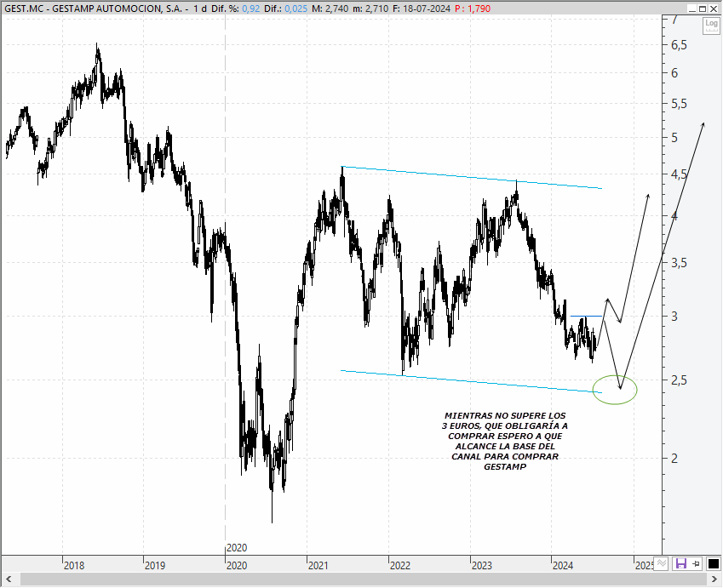Click the 'MIENTRAS NO SUPERE LOS' annotation text
The width and height of the screenshot is (723, 588).
(x=505, y=415)
